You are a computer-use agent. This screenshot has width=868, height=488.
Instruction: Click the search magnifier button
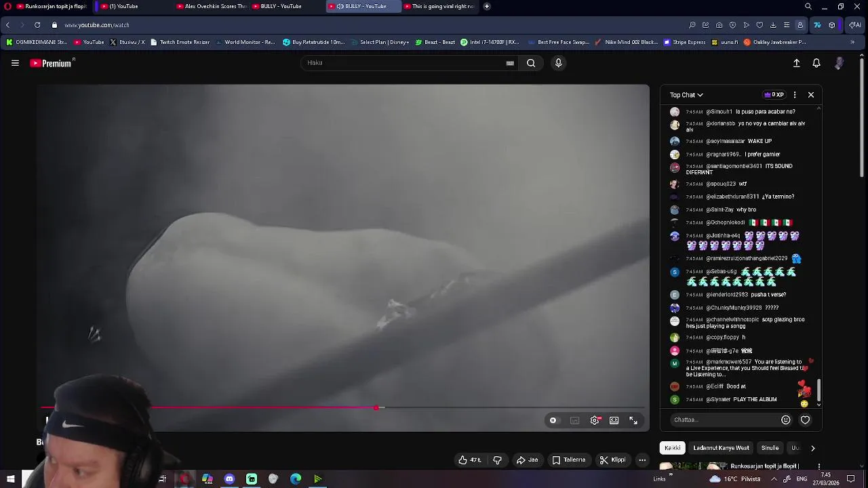coord(531,63)
